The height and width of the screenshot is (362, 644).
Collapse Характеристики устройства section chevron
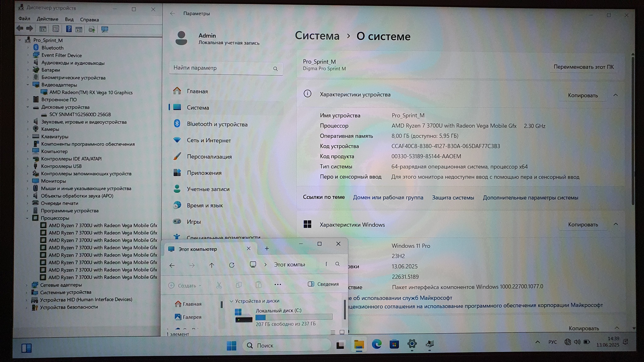tap(615, 95)
